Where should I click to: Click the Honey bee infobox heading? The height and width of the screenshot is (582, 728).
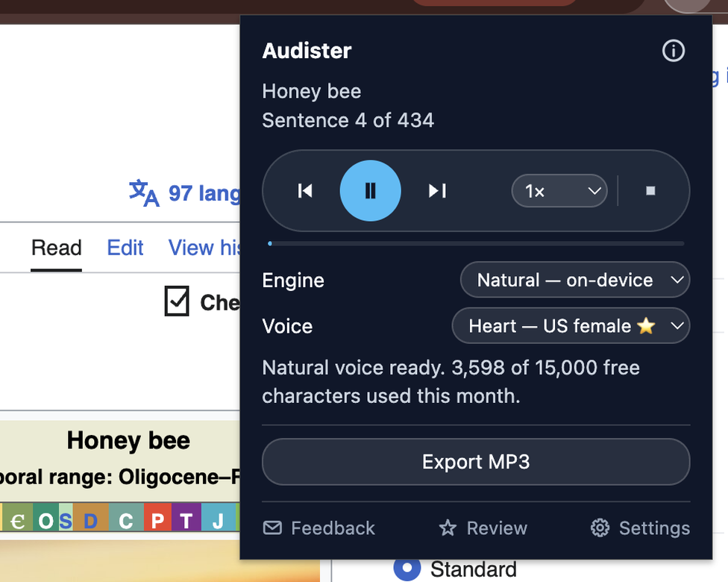[128, 440]
